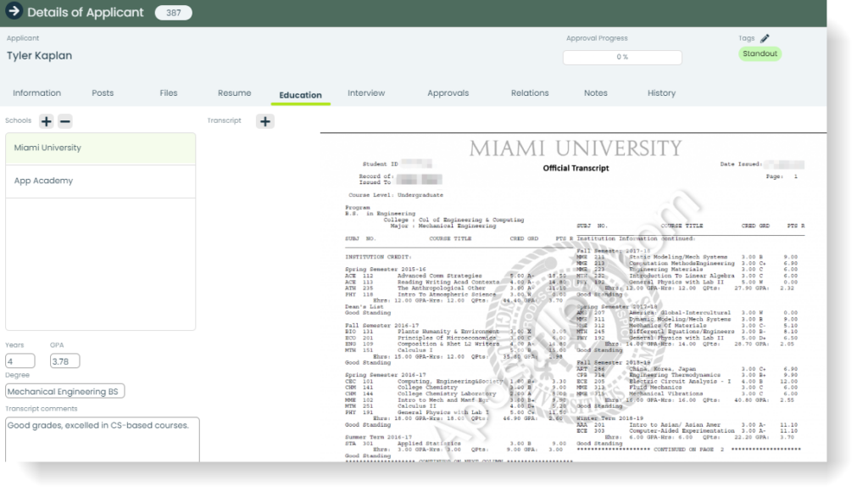Click the Official Transcript heading
The height and width of the screenshot is (503, 868).
[576, 168]
